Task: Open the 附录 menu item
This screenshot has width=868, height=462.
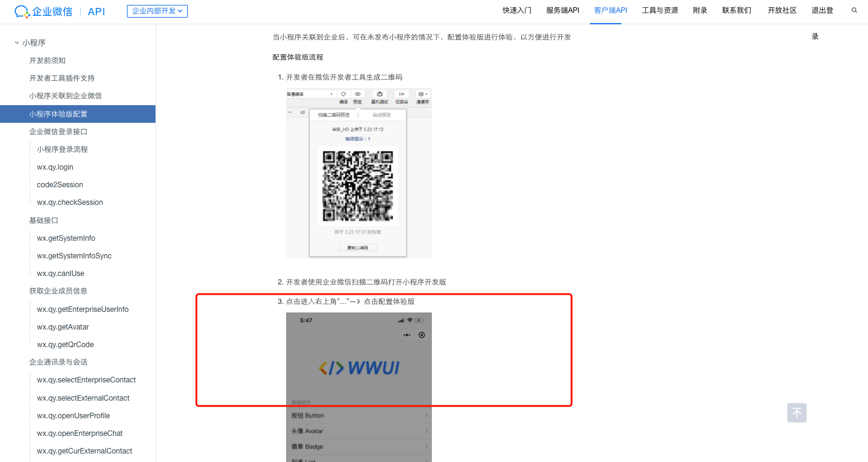Action: tap(700, 10)
